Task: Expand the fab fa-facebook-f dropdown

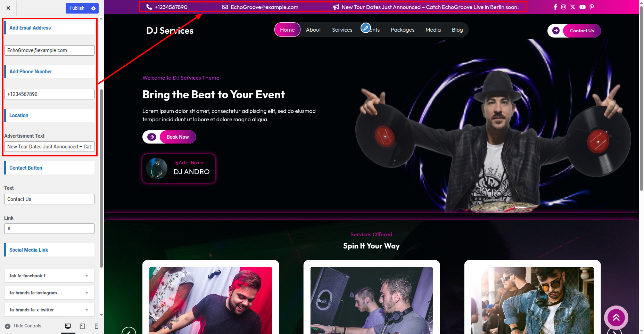Action: (x=49, y=276)
